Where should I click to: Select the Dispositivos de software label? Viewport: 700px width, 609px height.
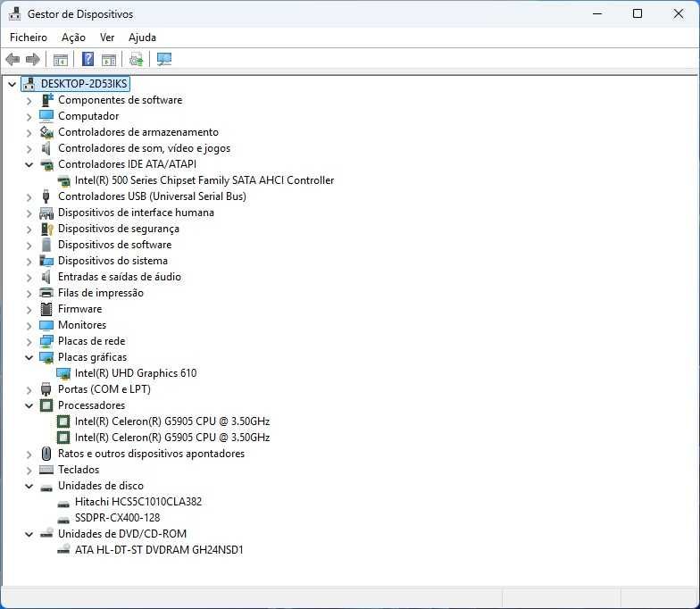click(114, 245)
